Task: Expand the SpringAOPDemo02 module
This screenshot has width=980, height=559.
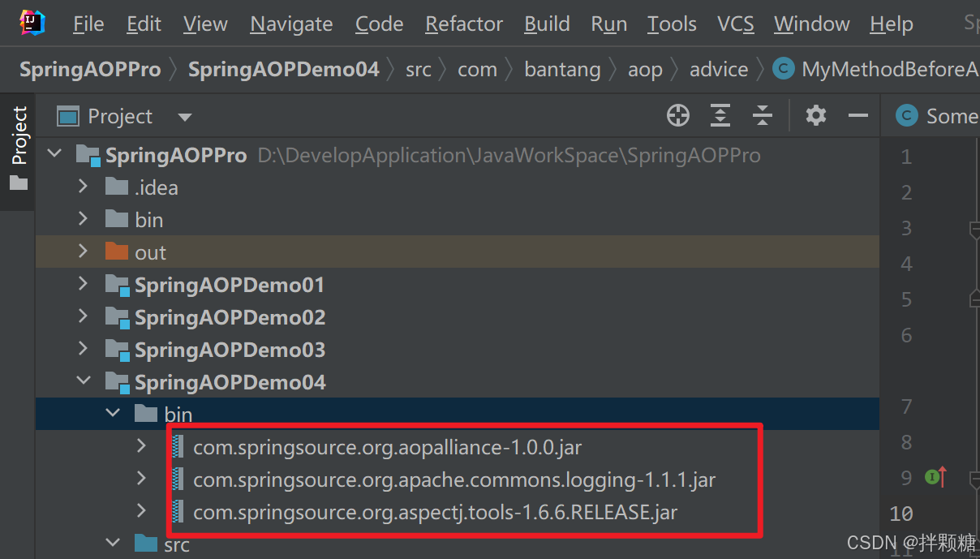Action: coord(83,316)
